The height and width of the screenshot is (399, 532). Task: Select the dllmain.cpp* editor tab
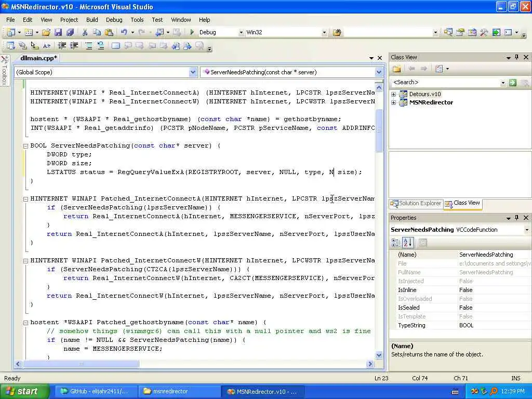[x=38, y=58]
